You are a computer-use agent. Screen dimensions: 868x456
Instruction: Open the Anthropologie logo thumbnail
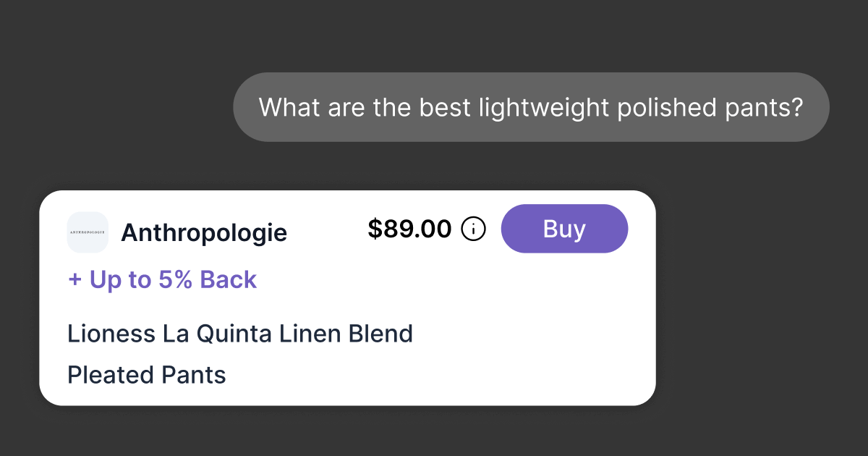[x=88, y=232]
